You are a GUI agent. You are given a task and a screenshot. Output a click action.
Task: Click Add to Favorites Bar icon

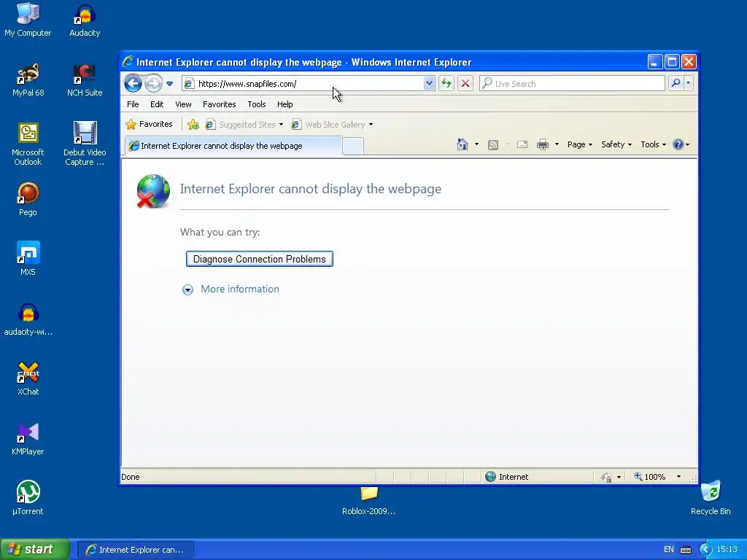click(x=193, y=124)
